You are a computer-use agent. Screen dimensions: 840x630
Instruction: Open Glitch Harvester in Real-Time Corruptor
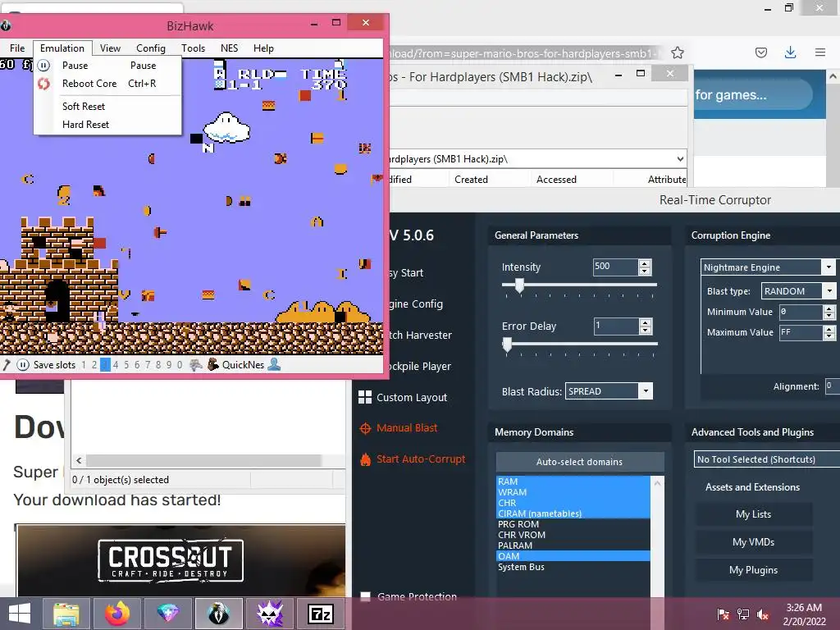(x=421, y=335)
